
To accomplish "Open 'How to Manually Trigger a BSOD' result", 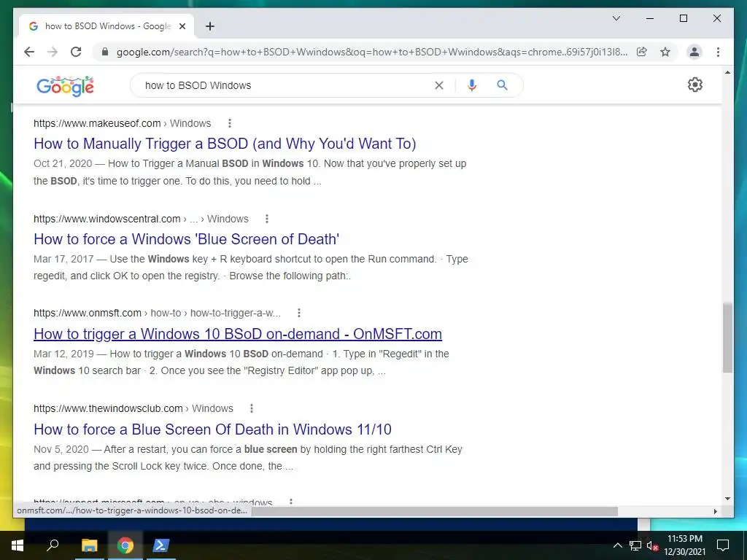I will tap(225, 144).
